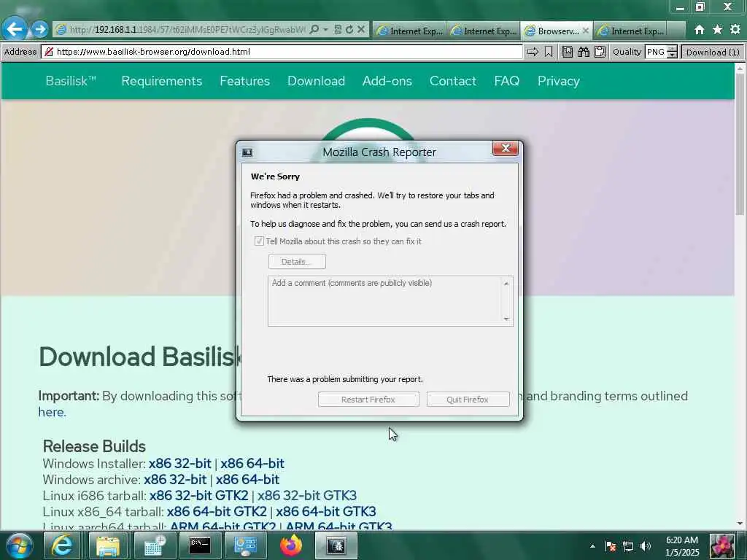Toggle the Tell Mozilla about this crash checkbox
This screenshot has width=747, height=560.
tap(259, 241)
